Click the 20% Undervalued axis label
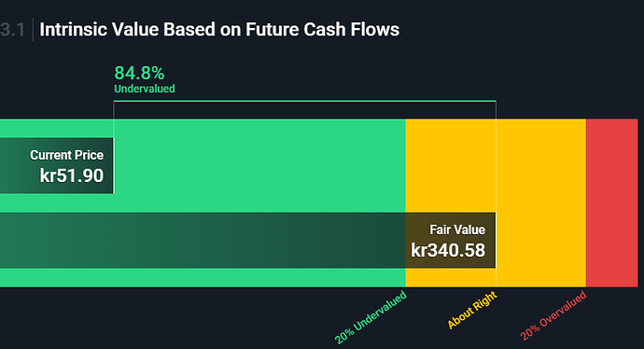644x349 pixels. coord(371,317)
